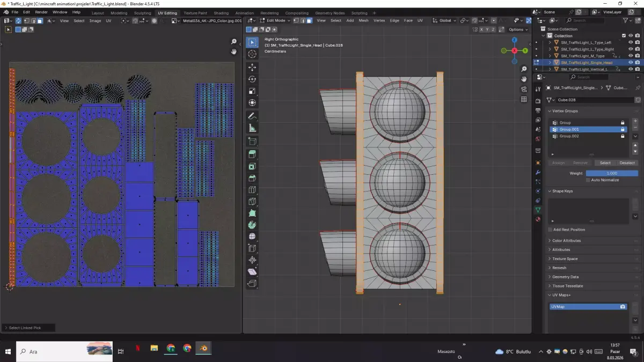
Task: Expand SM_TrafficLight_M_Type in outliner
Action: [x=550, y=56]
